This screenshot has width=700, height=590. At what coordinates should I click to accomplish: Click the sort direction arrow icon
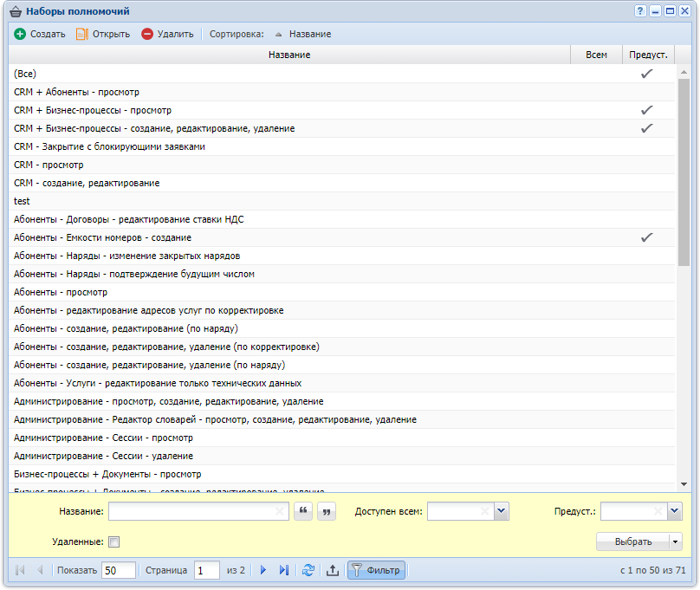[279, 35]
